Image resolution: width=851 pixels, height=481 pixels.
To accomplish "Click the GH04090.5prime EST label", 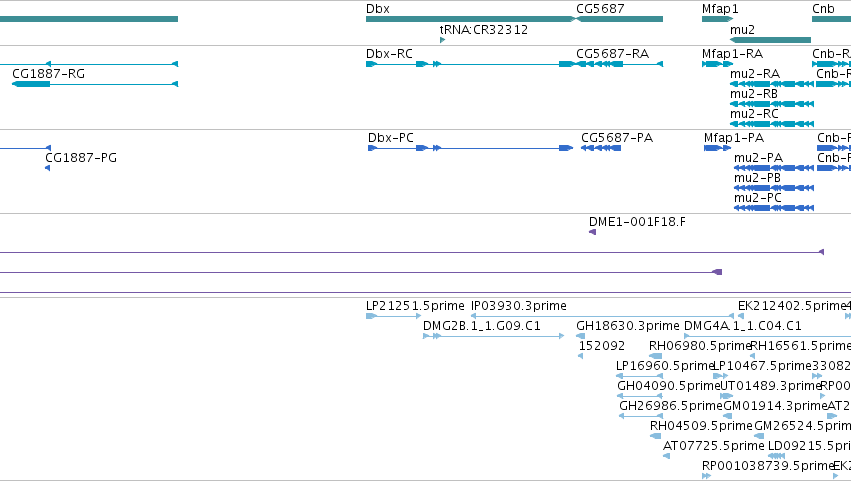I will coord(669,387).
